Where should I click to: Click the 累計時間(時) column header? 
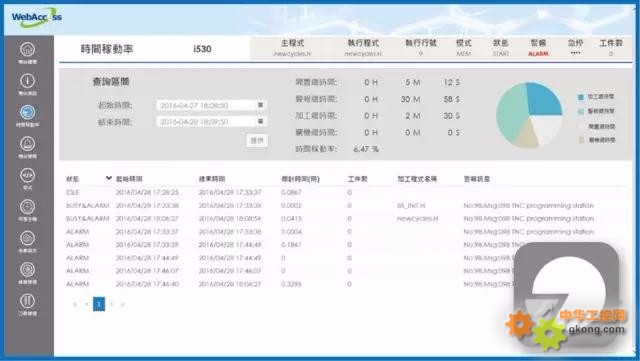point(300,179)
